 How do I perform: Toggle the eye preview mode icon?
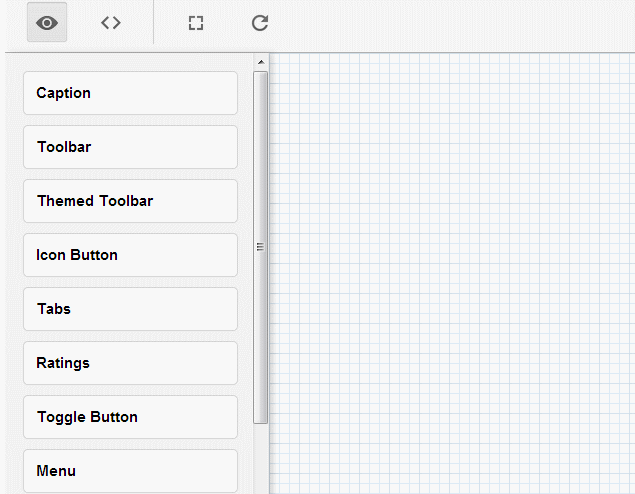[x=47, y=23]
